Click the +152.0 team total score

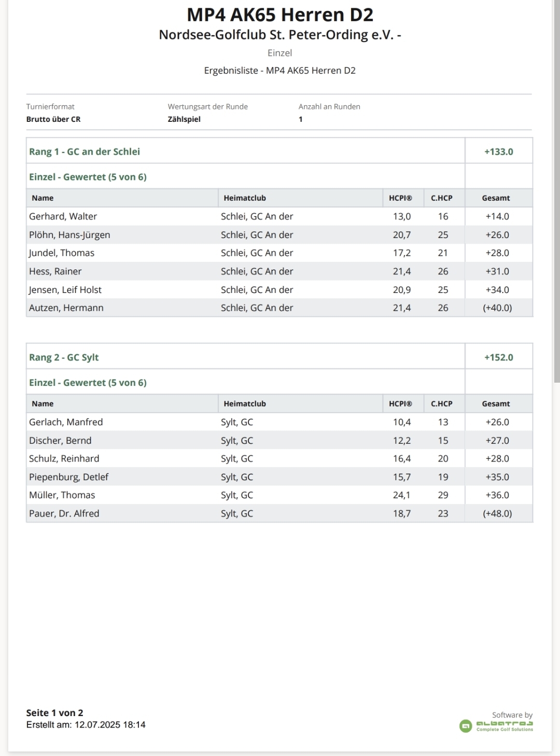498,357
